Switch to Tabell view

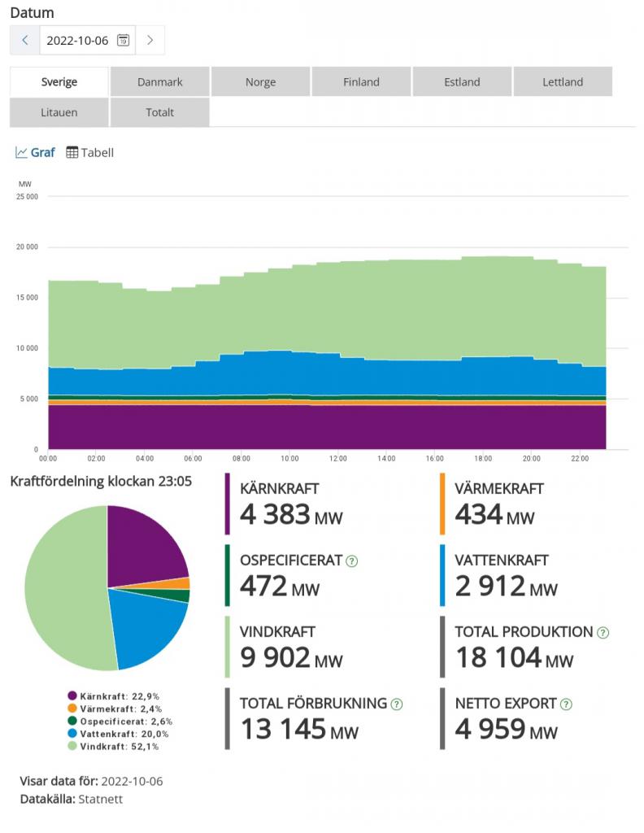click(89, 152)
